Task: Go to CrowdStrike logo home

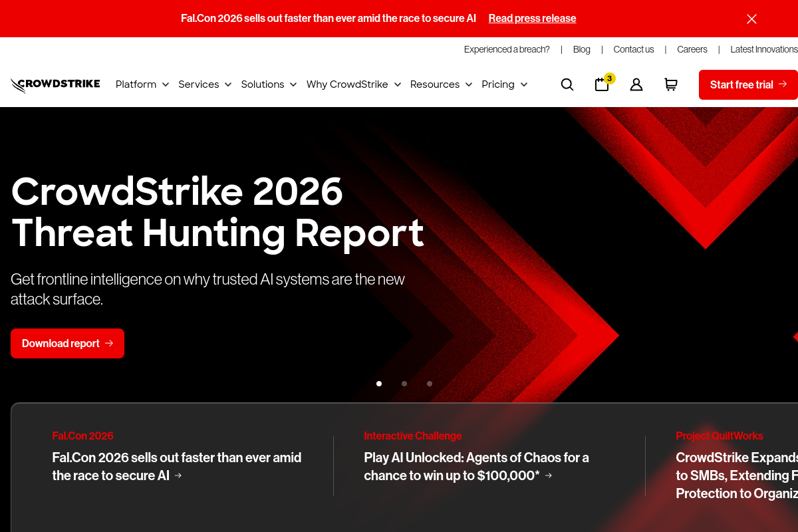Action: coord(55,84)
